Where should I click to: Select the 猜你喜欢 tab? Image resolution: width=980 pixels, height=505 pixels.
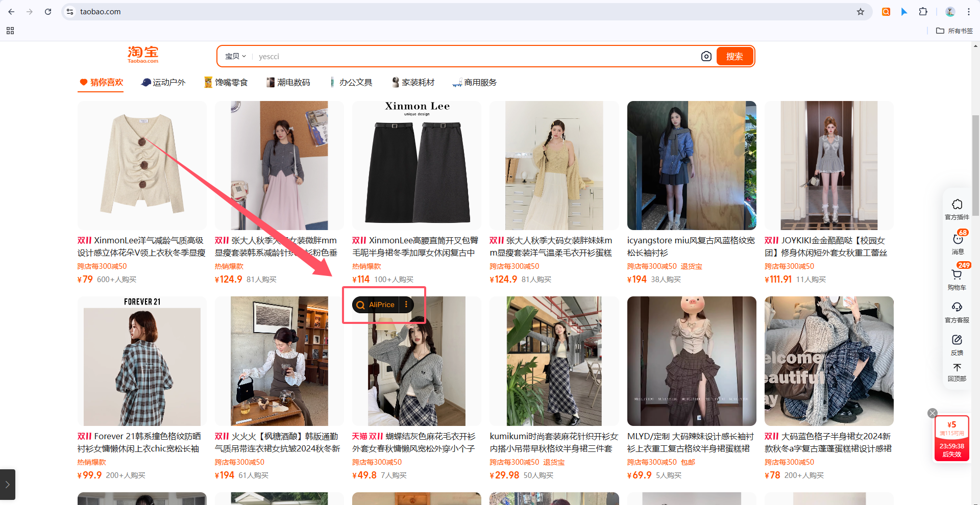pyautogui.click(x=101, y=82)
